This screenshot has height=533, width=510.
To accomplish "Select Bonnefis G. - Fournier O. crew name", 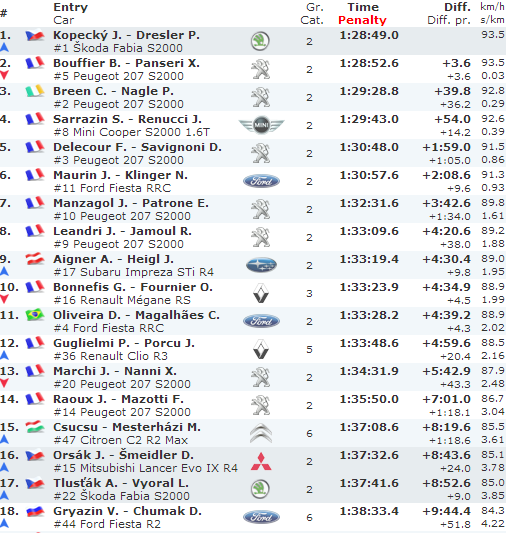I will [133, 287].
